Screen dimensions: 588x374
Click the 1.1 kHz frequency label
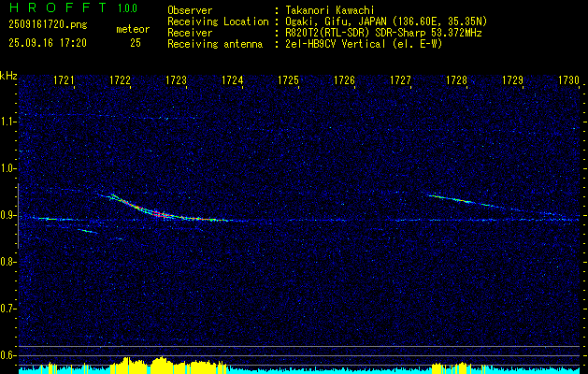8,122
